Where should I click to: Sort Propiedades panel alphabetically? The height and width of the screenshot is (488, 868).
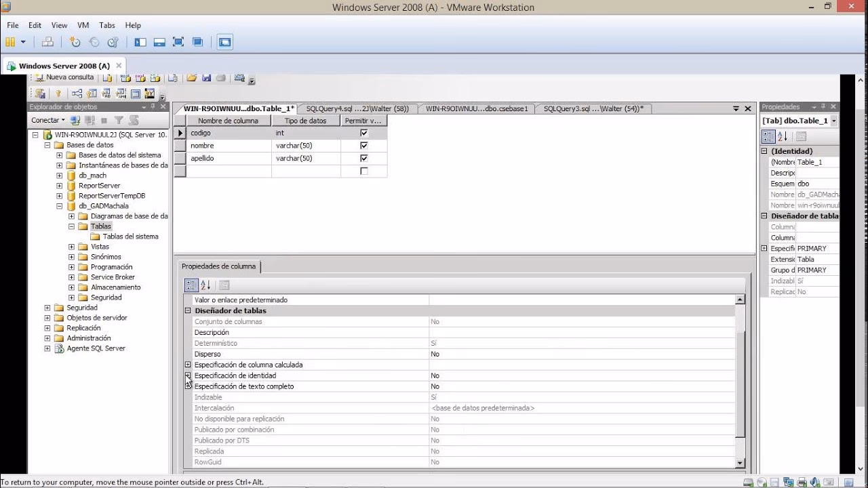pos(782,136)
